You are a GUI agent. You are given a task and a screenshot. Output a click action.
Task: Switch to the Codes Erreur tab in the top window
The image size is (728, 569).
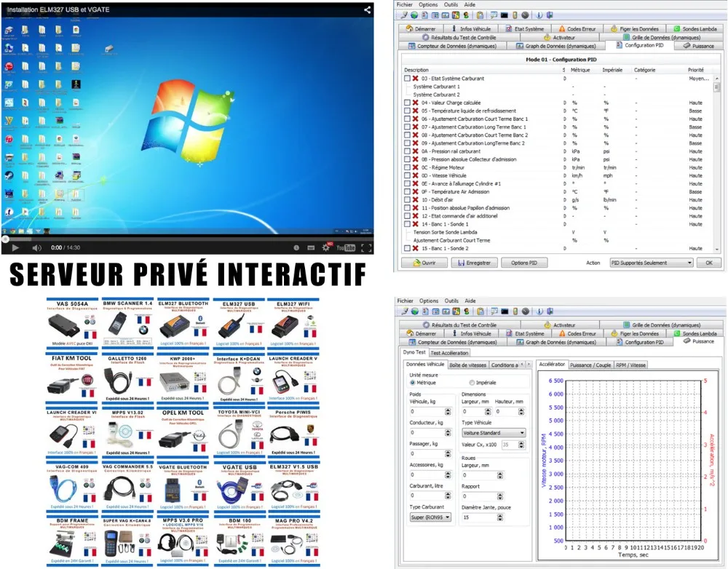point(577,29)
